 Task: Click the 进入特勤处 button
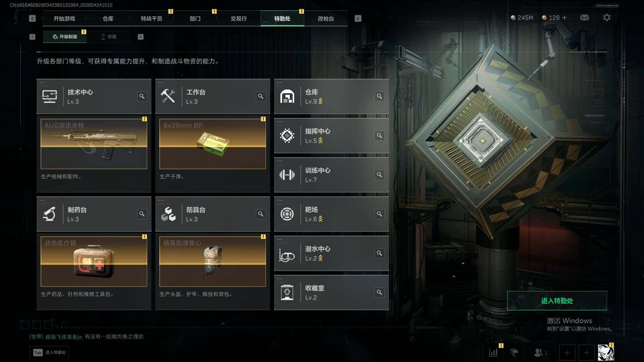coord(557,301)
